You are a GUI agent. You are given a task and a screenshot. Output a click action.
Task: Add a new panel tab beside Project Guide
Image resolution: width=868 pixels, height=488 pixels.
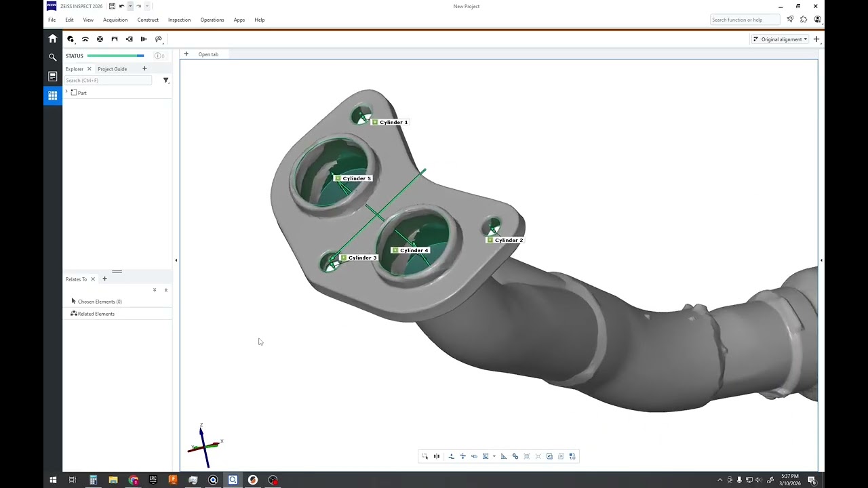coord(144,68)
